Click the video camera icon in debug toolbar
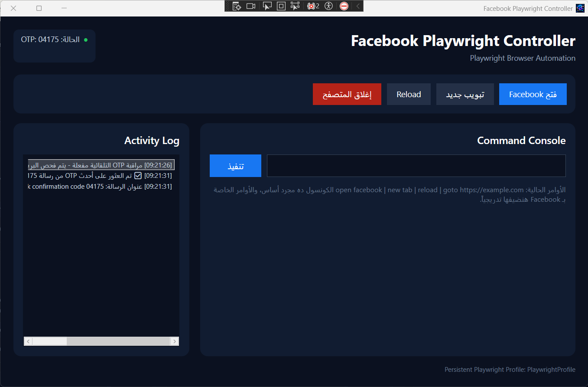The image size is (588, 387). click(251, 6)
